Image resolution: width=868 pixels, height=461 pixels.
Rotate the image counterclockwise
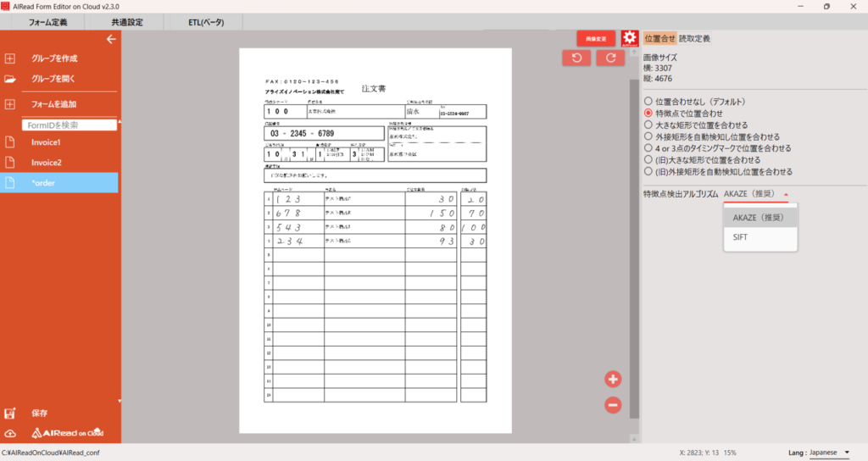coord(576,58)
